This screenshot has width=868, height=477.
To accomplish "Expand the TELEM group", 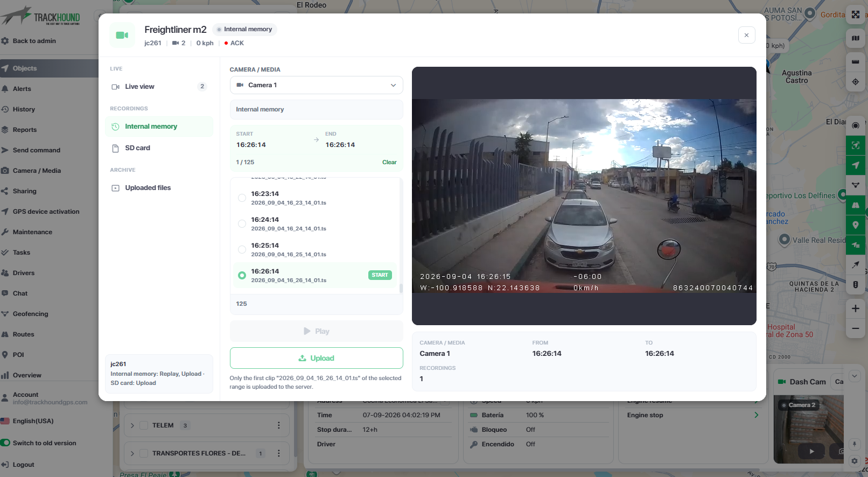I will pyautogui.click(x=132, y=425).
